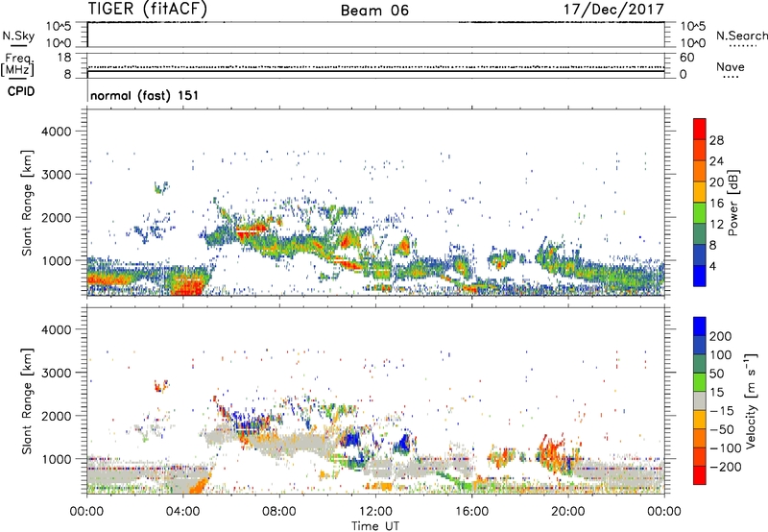This screenshot has width=768, height=532.
Task: Click the 15 value on velocity colorbar
Action: (716, 393)
